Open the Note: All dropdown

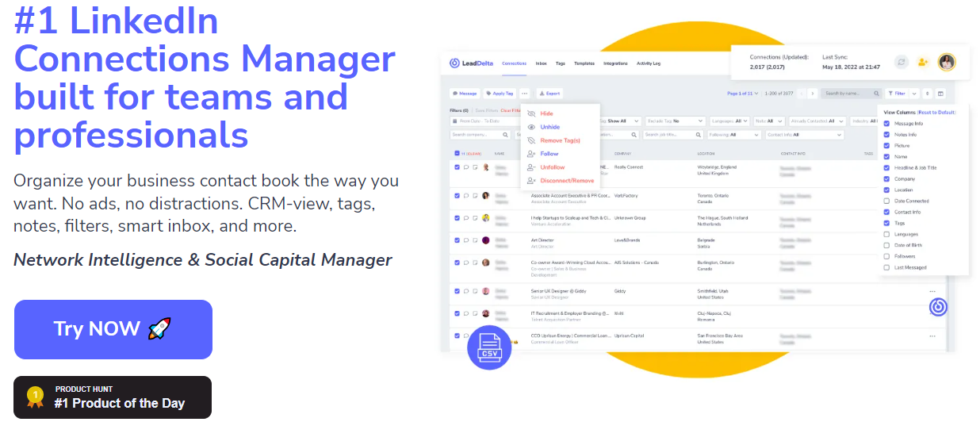pos(769,121)
